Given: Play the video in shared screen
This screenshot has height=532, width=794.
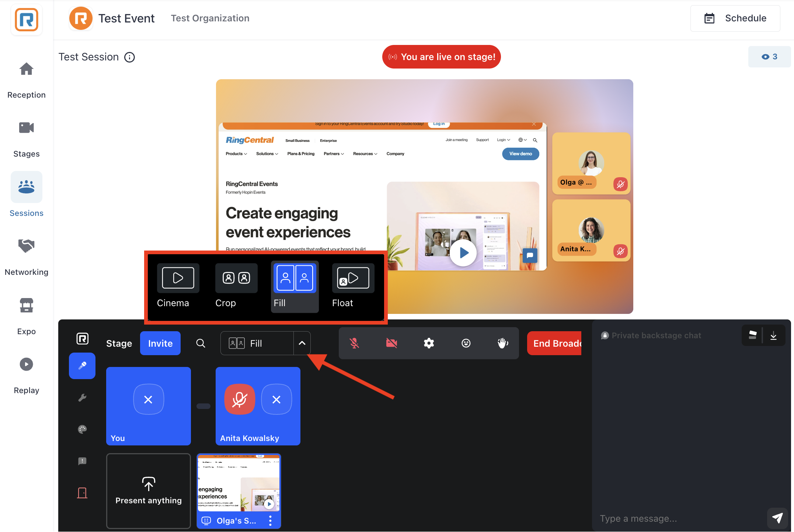Looking at the screenshot, I should tap(463, 253).
